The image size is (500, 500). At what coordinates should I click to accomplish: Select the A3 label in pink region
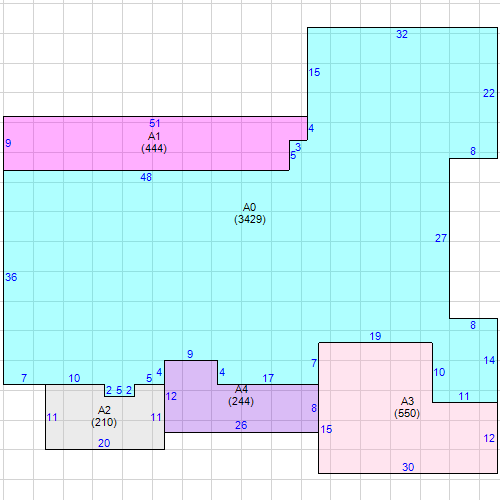click(407, 401)
